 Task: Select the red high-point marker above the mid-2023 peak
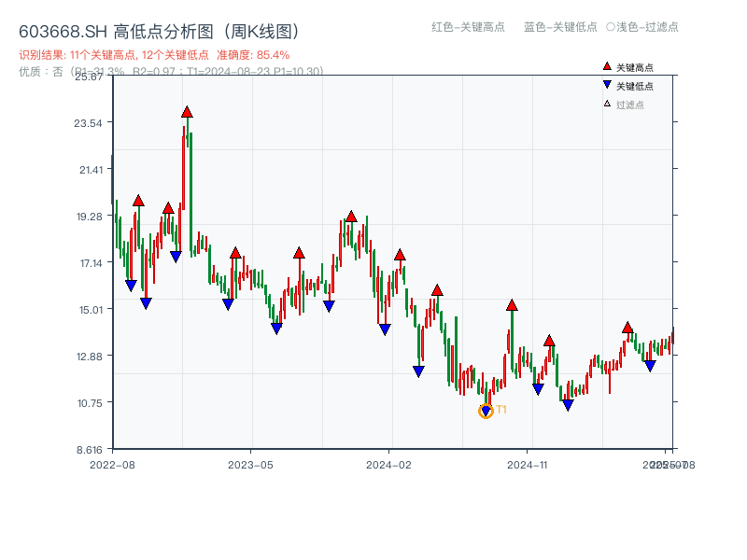click(x=350, y=216)
